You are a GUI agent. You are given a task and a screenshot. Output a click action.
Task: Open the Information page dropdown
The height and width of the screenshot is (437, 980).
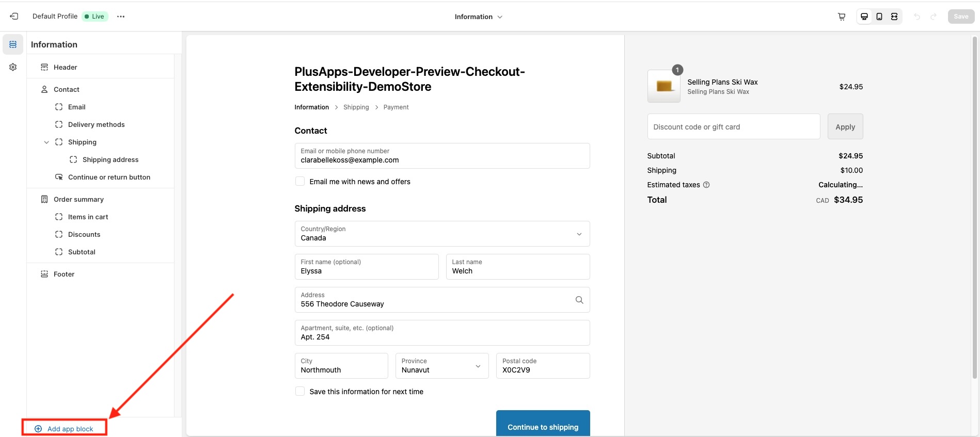click(x=478, y=17)
